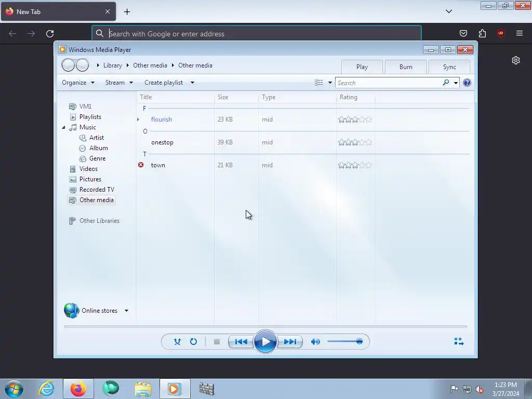Rate flourish using its stars

point(355,119)
